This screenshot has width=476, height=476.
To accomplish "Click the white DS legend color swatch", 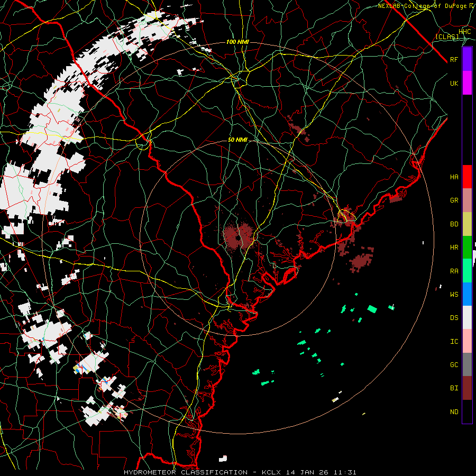I will pyautogui.click(x=467, y=317).
